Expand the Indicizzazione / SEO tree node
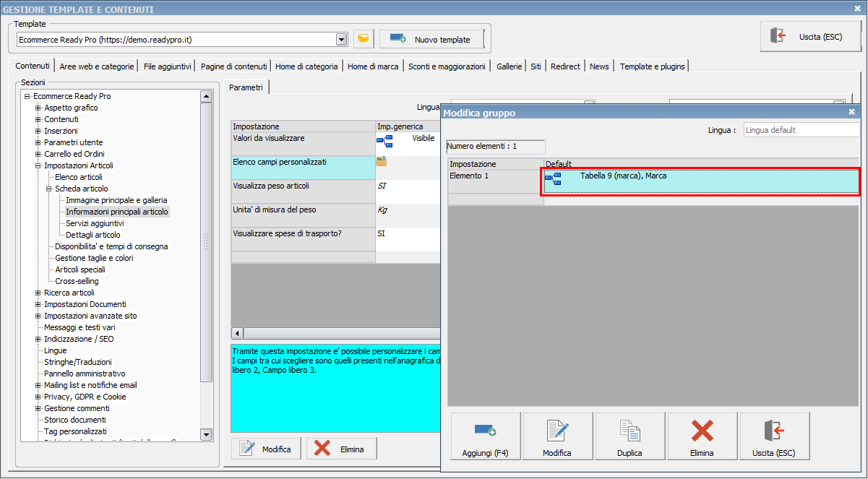Screen dimensions: 868x479 pos(38,339)
